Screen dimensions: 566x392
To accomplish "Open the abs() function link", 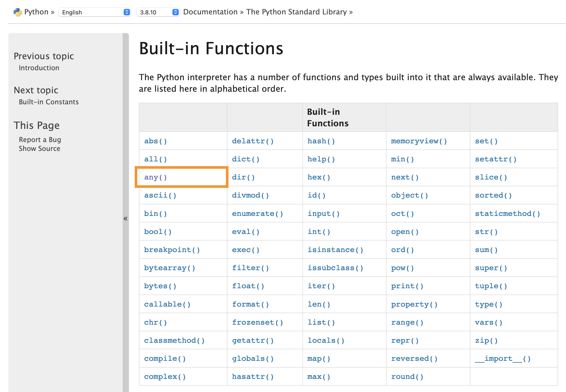I will (x=155, y=141).
